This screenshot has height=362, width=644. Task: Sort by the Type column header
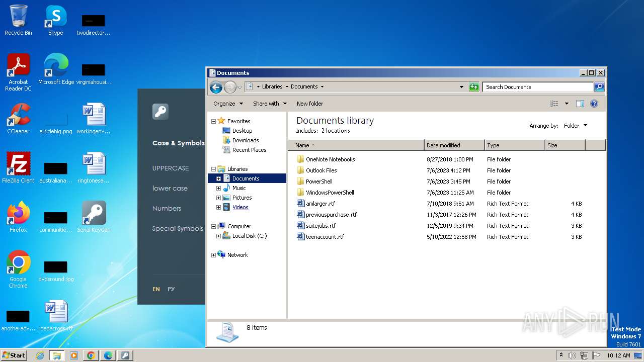pyautogui.click(x=515, y=145)
